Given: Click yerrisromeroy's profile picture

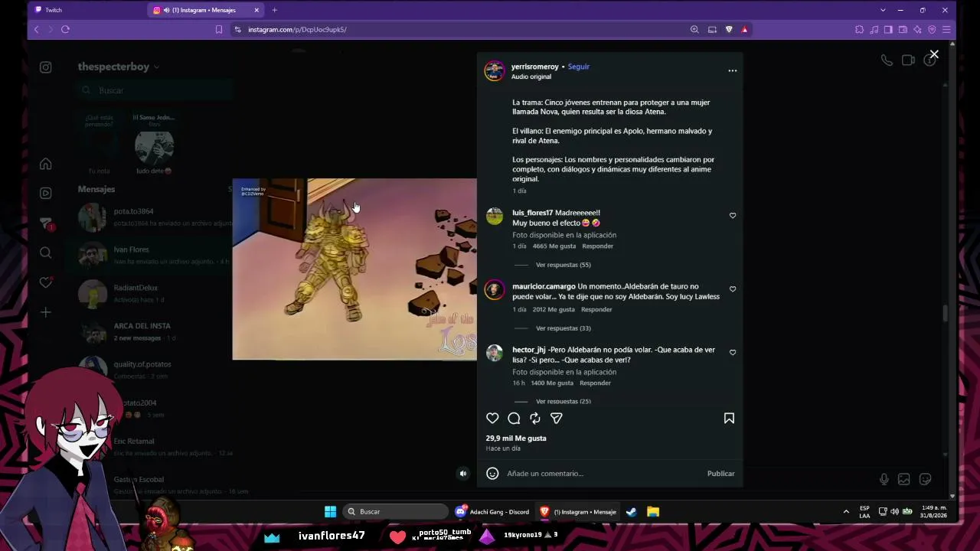Looking at the screenshot, I should pyautogui.click(x=495, y=70).
